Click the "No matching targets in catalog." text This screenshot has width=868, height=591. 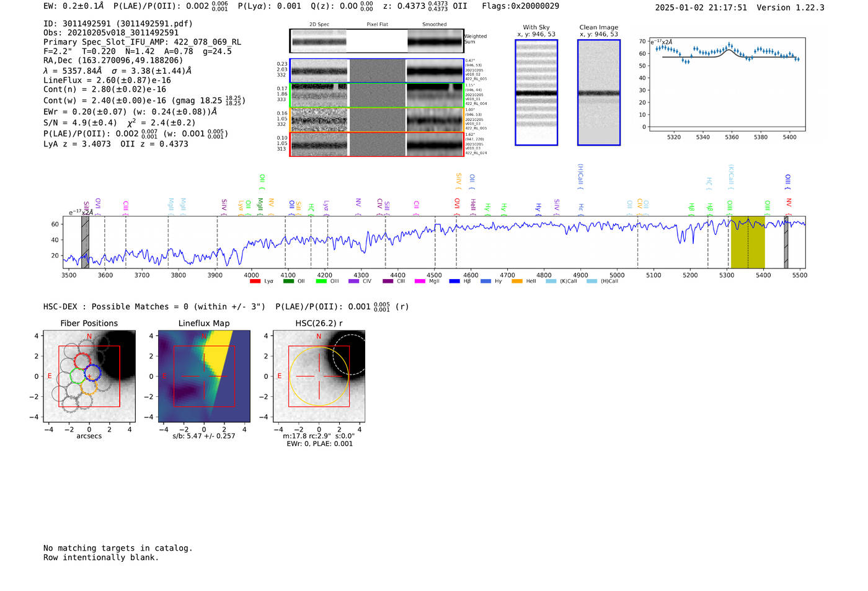tap(118, 548)
